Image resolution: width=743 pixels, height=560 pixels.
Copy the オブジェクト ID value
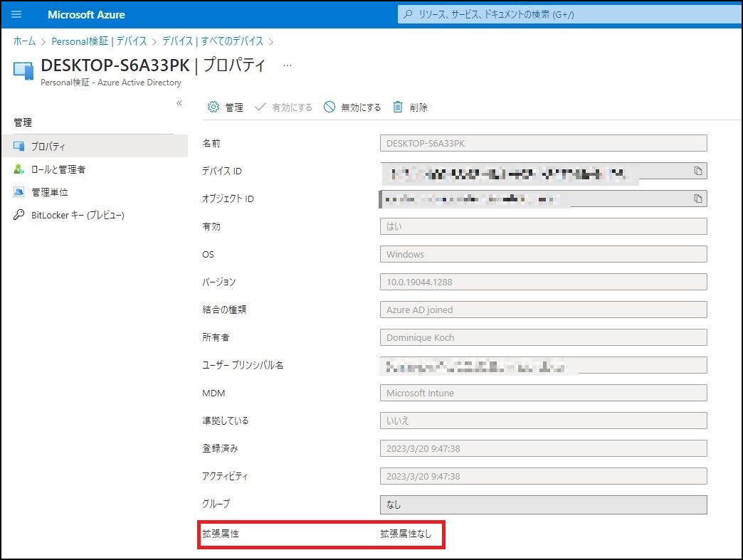coord(698,199)
